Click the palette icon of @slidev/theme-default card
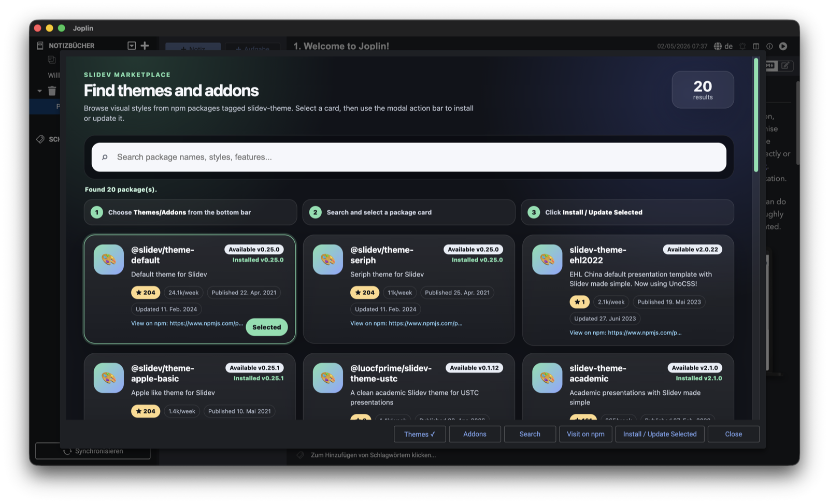Viewport: 829px width, 504px height. [109, 260]
